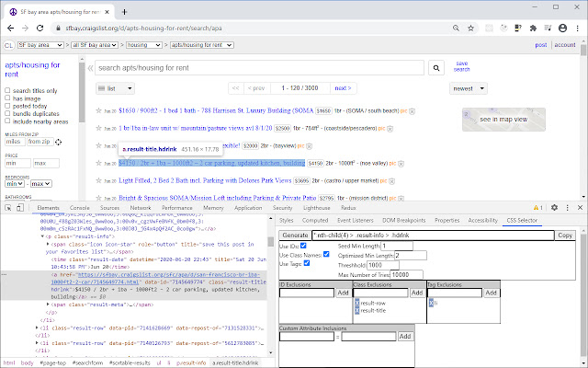
Task: Open the newest sort dropdown
Action: 469,88
